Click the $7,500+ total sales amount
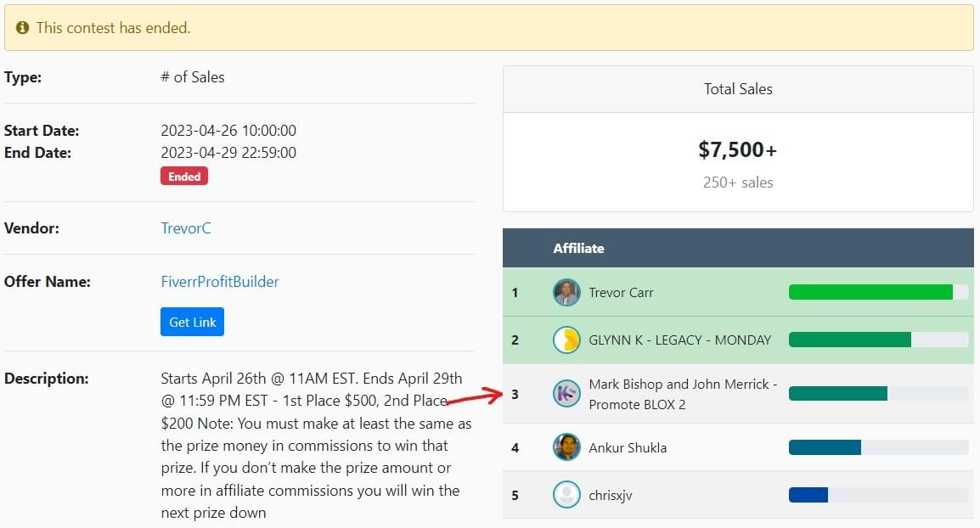Image resolution: width=980 pixels, height=528 pixels. pos(737,150)
